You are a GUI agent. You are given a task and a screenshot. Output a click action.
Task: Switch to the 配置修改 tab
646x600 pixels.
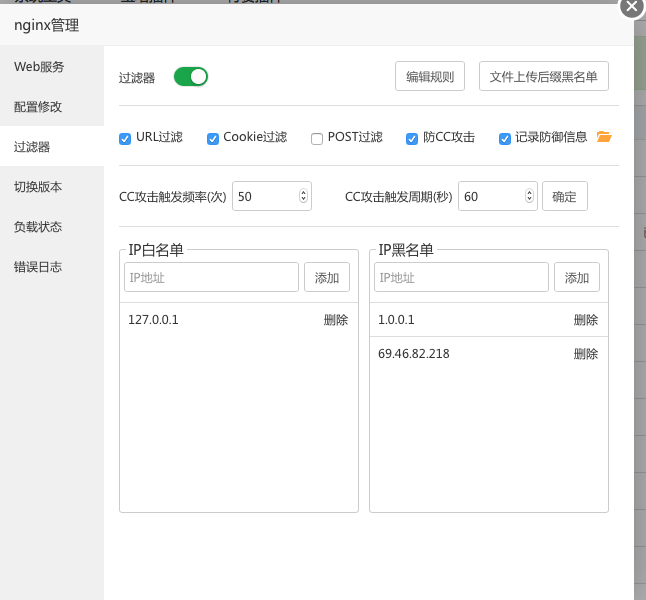pos(52,106)
